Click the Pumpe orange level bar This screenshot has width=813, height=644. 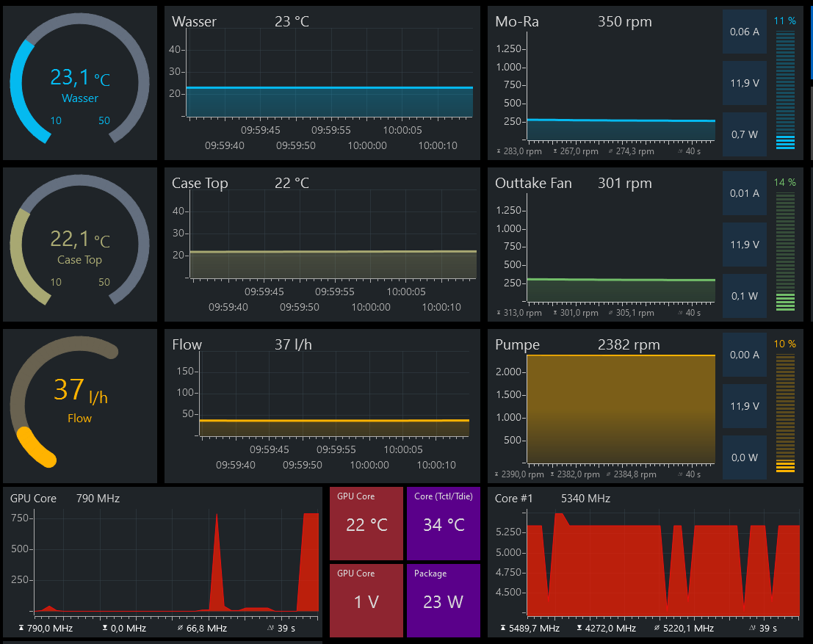786,413
